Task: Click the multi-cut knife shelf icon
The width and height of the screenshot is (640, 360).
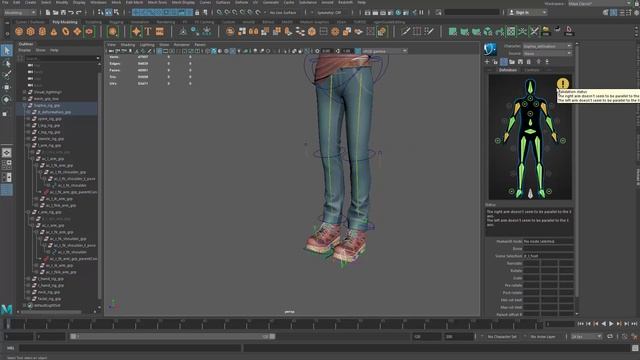Action: point(405,31)
